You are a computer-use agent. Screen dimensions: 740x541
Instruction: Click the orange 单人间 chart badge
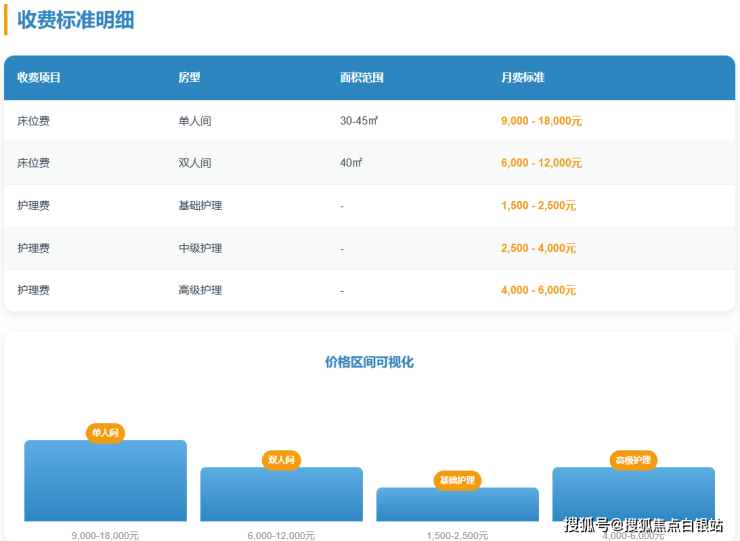tap(105, 433)
